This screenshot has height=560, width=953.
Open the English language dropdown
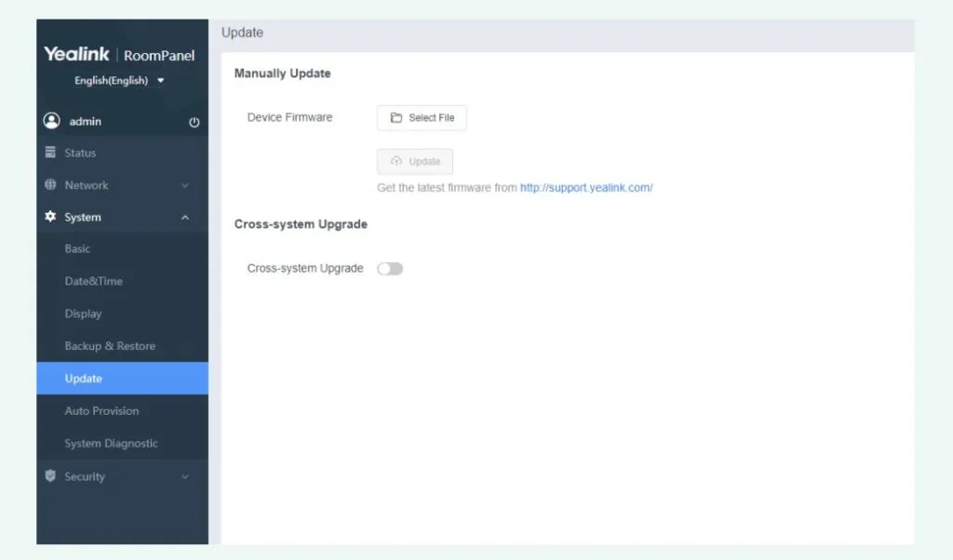coord(119,81)
